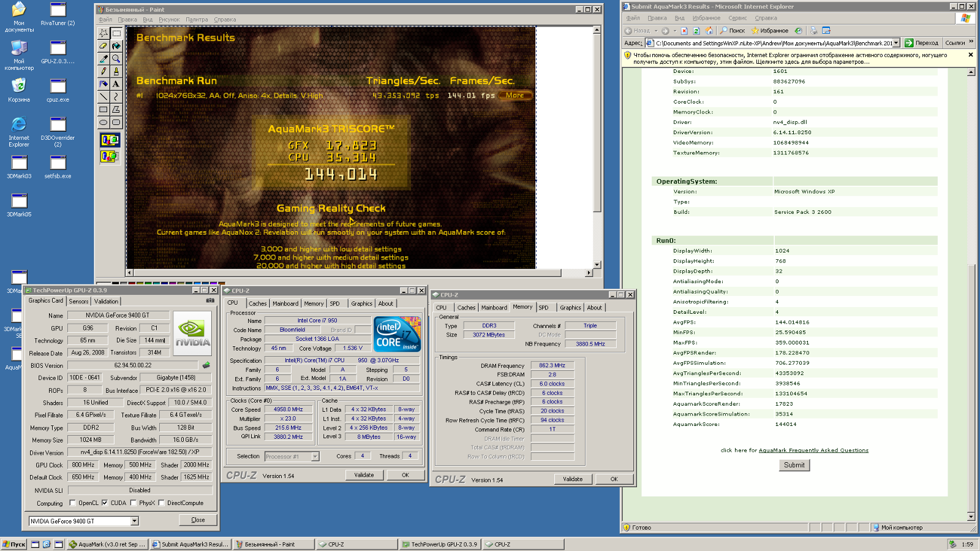
Task: Pick the Eraser tool in Paint
Action: 104,46
